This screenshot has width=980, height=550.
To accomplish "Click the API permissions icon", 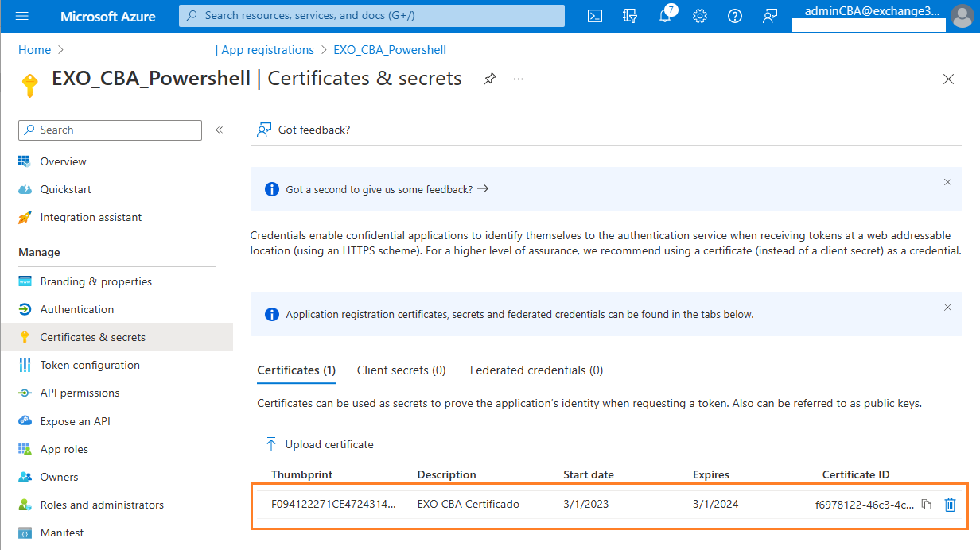I will click(25, 393).
